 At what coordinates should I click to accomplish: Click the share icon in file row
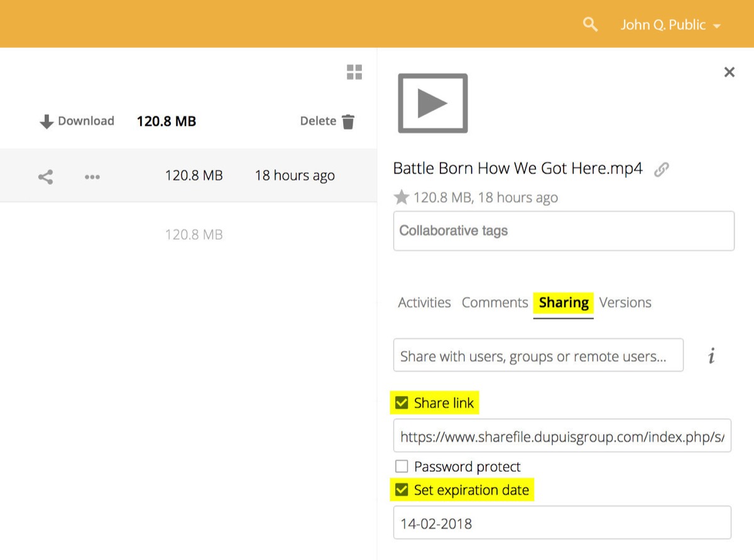[x=45, y=176]
